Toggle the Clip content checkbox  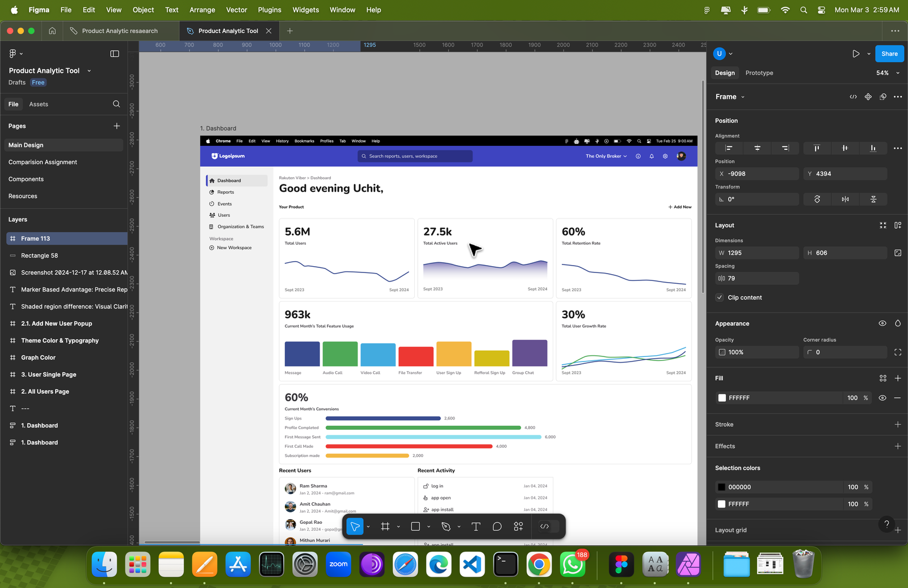(720, 297)
